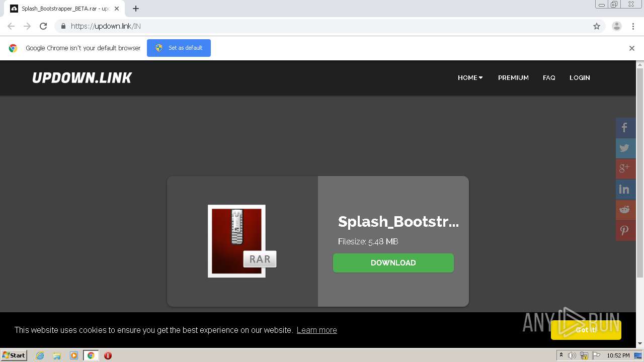Accept cookies with Got it button
644x362 pixels.
pyautogui.click(x=586, y=330)
